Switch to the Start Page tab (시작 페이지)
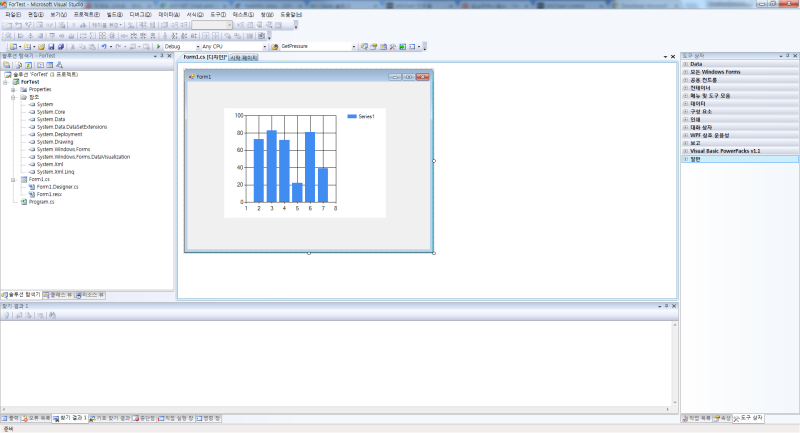Screen dimensions: 800x433 (243, 58)
